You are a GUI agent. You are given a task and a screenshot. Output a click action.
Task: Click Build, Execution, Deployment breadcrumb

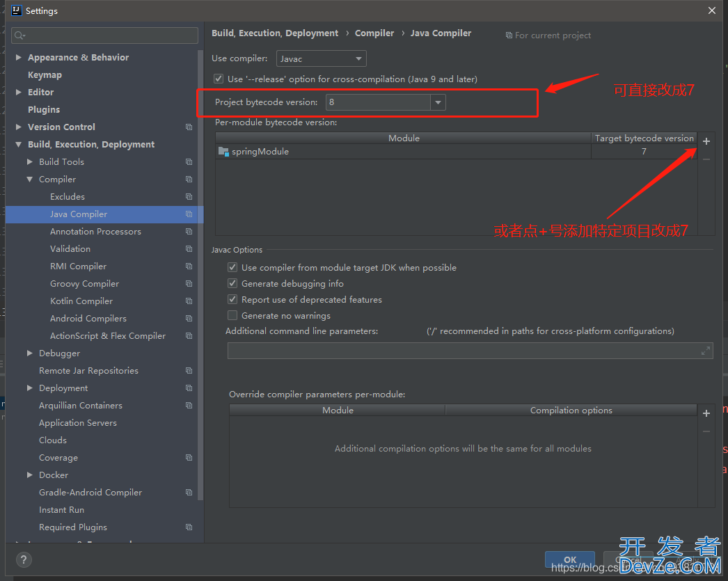[x=275, y=33]
